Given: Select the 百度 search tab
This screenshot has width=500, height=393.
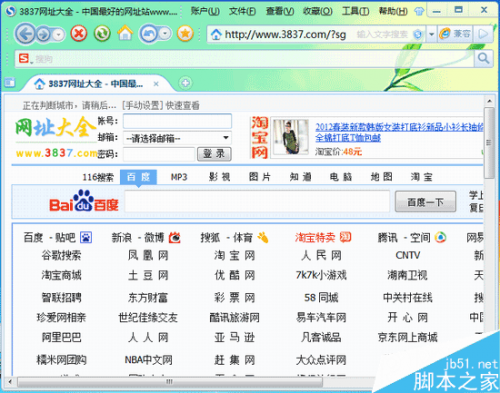Looking at the screenshot, I should point(138,177).
